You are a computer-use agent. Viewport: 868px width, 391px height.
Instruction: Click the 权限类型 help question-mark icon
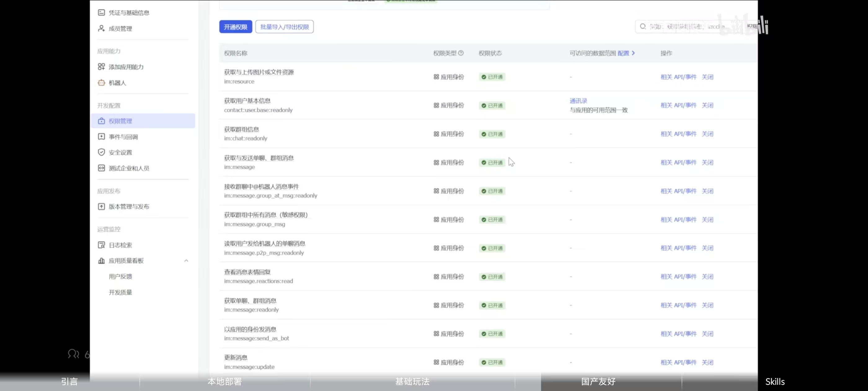(x=461, y=53)
